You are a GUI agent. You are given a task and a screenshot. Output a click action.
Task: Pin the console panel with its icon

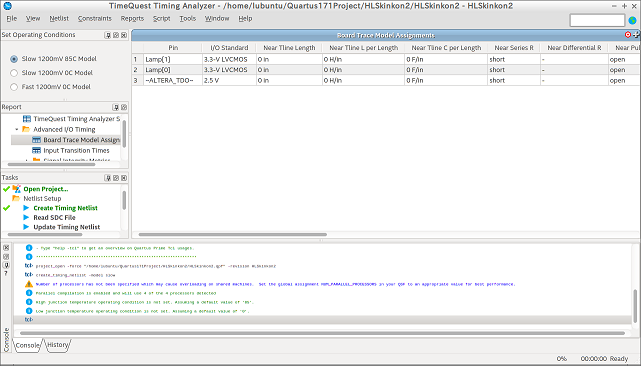point(6,265)
